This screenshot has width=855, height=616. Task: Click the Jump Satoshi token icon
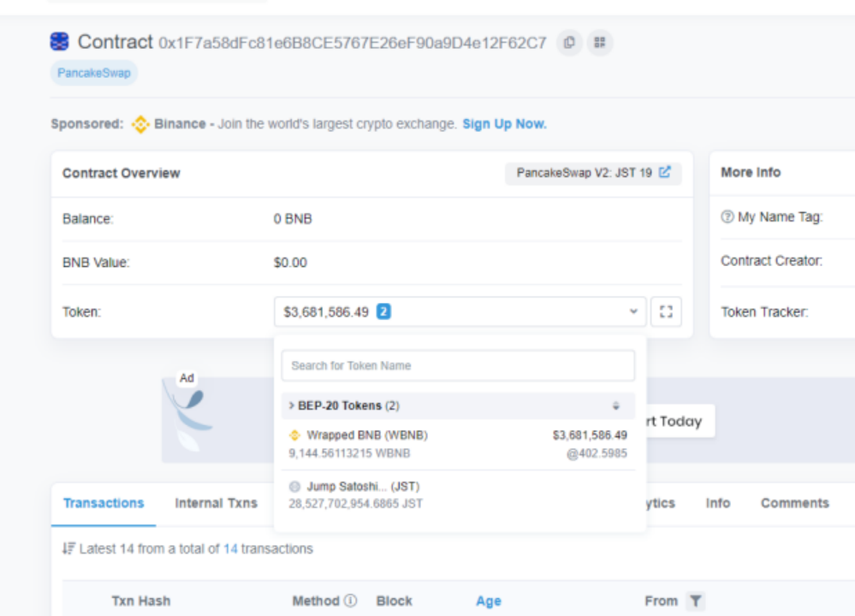[x=294, y=486]
